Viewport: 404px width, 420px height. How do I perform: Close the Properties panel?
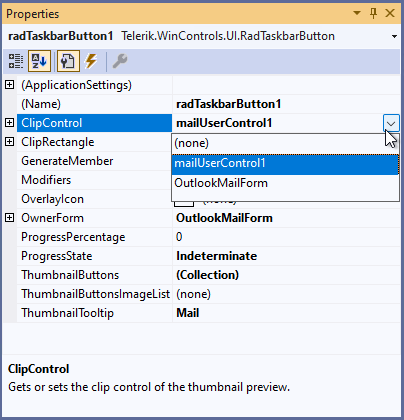click(x=390, y=13)
